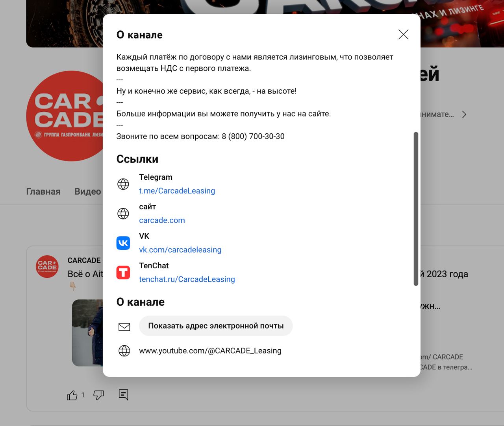Image resolution: width=504 pixels, height=426 pixels.
Task: Click the red TenChat logo icon
Action: tap(123, 273)
